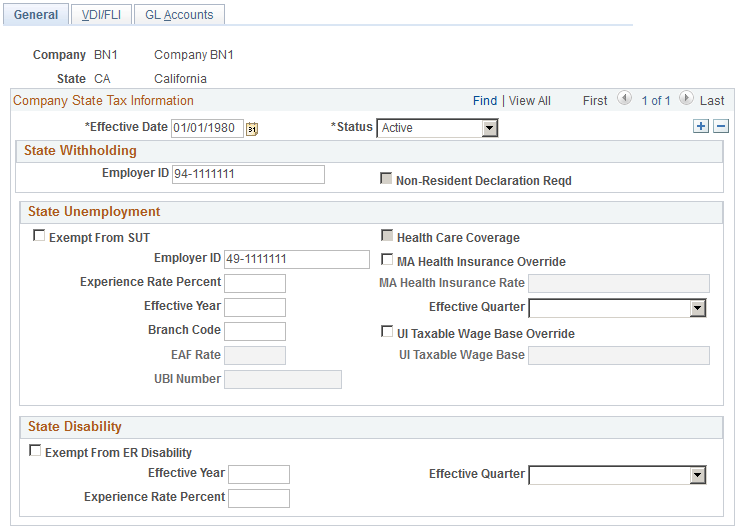
Task: Click State Unemployment Effective Year field
Action: [x=255, y=308]
